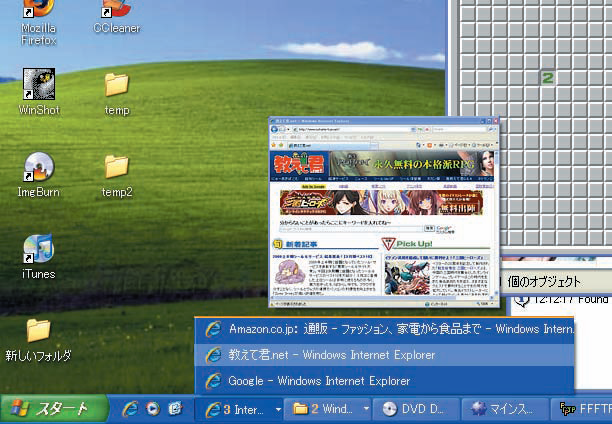Expand the 2 Wind... group arrow

tap(366, 409)
